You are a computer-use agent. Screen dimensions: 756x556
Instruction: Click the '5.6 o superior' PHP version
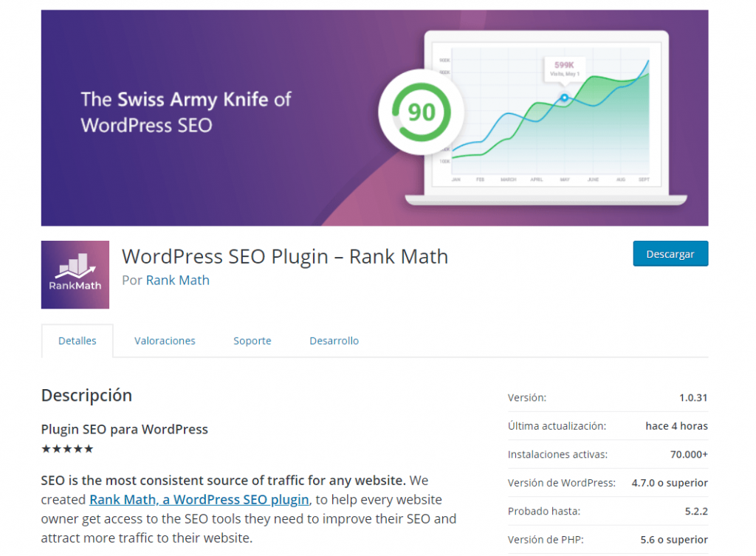[x=674, y=540]
